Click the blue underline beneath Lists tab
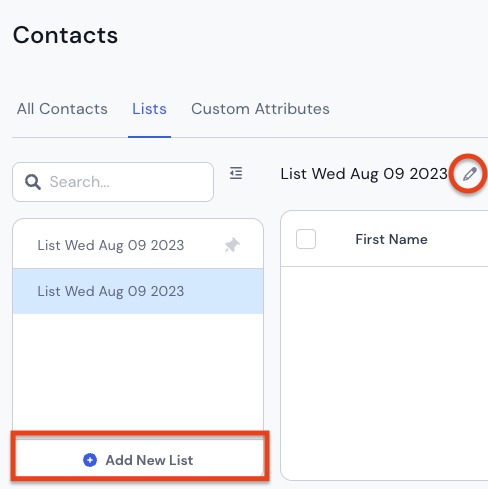 (x=149, y=137)
